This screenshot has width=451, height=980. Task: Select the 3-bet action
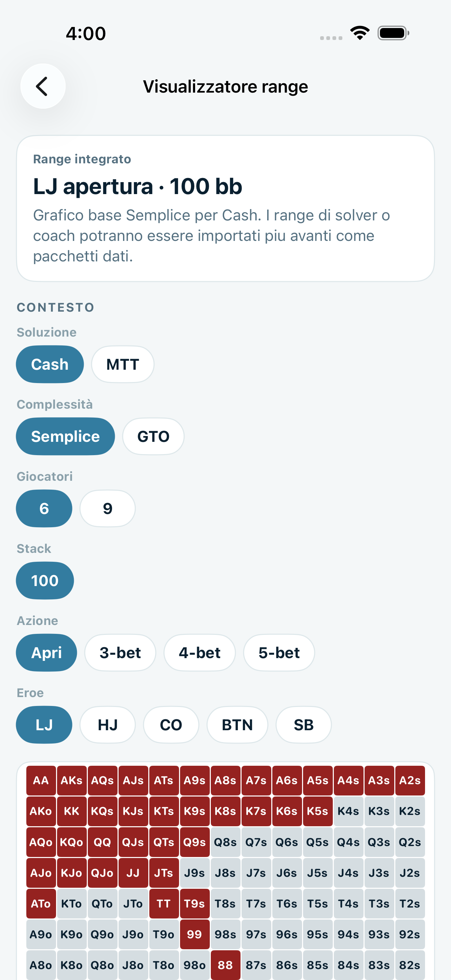tap(120, 652)
